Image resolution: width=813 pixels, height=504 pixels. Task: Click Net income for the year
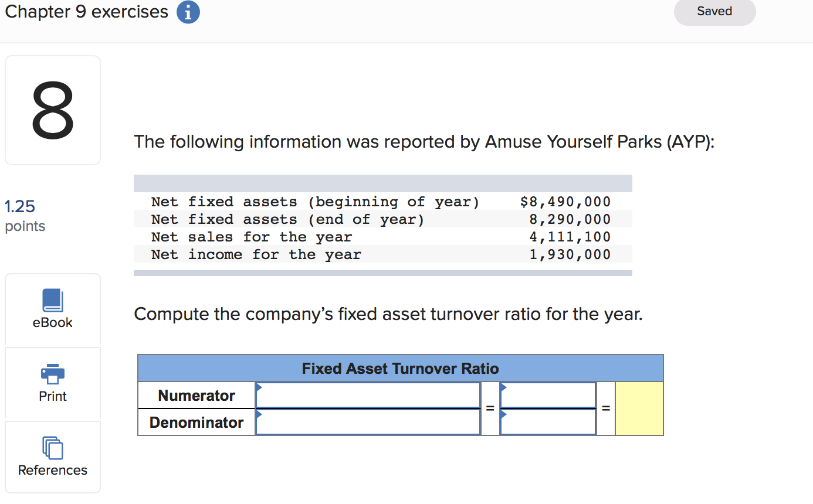(256, 254)
